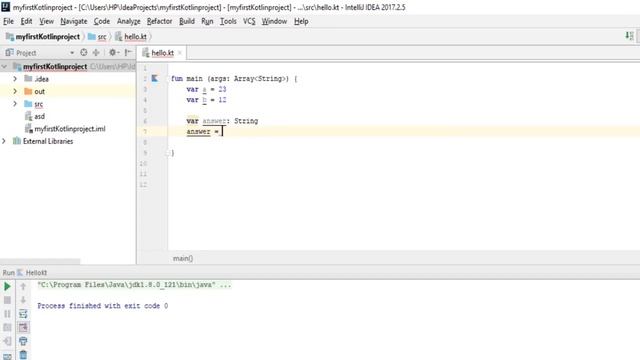640x360 pixels.
Task: Click the Java path line in console output
Action: click(134, 284)
